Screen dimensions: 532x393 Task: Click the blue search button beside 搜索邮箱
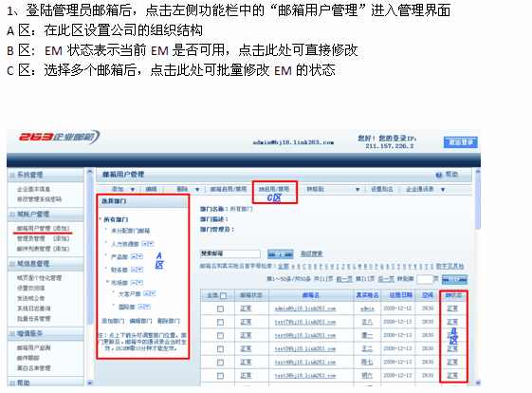click(x=281, y=253)
